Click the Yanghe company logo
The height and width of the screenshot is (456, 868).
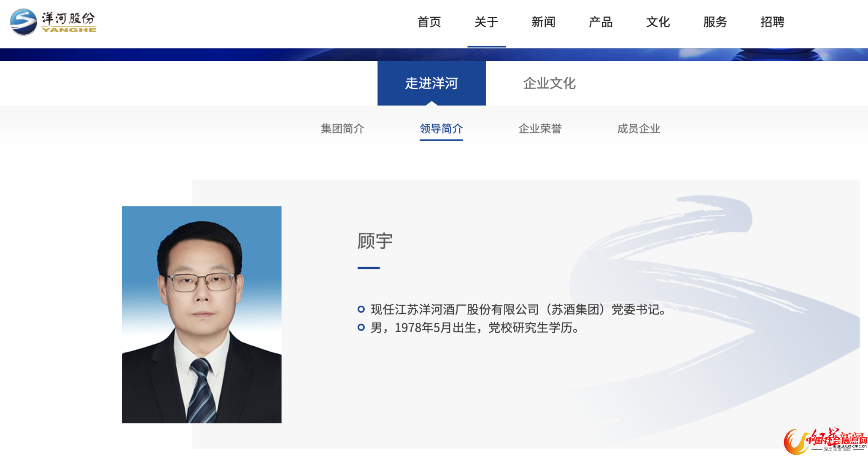(x=53, y=22)
